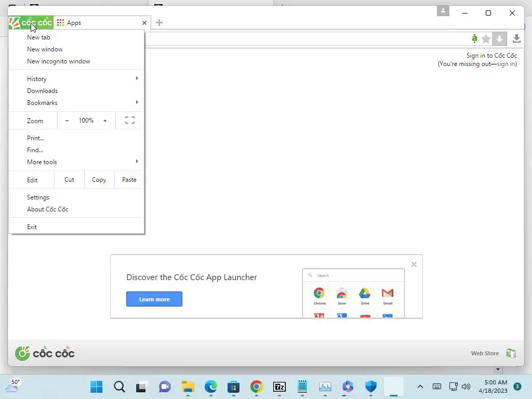
Task: Open a new tab with plus button
Action: point(159,23)
